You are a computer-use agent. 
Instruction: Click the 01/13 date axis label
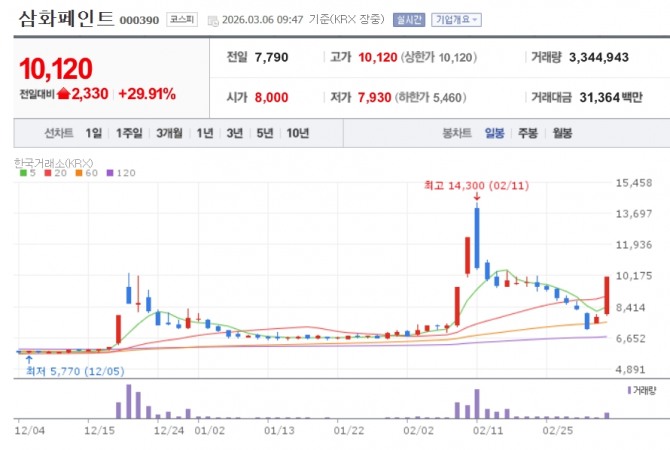(279, 430)
